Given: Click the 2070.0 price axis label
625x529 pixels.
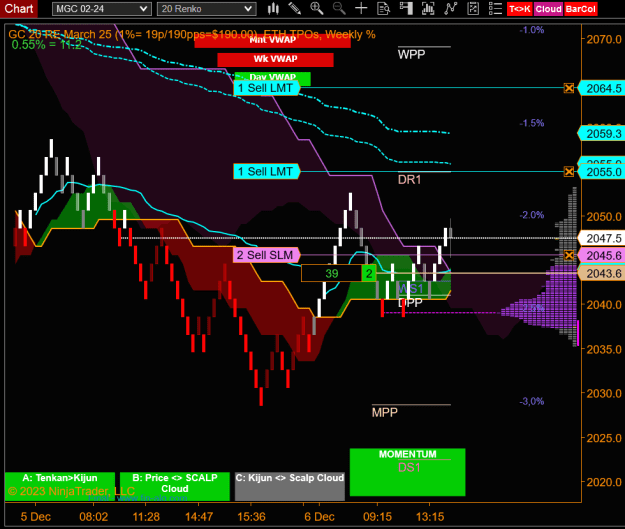Looking at the screenshot, I should 604,39.
